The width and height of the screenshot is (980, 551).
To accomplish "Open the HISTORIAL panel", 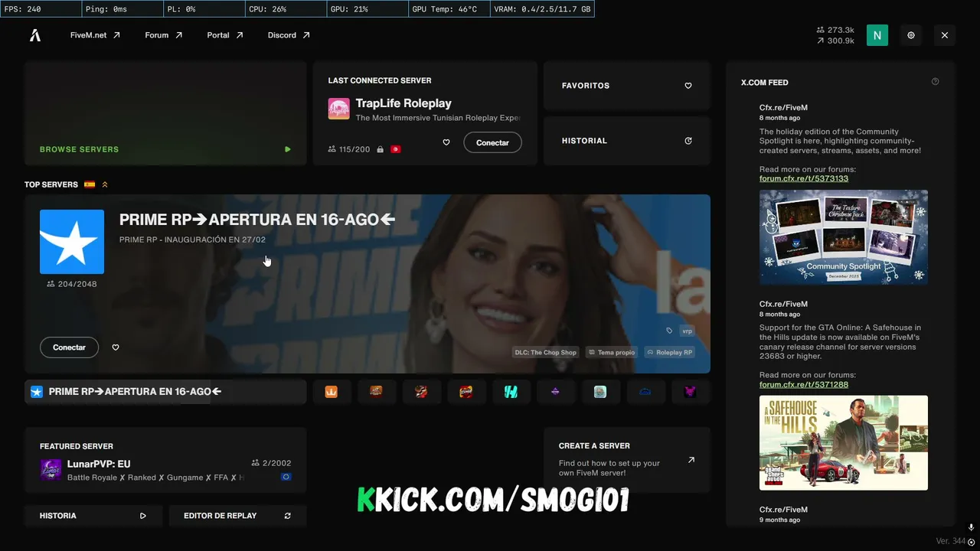I will [x=627, y=141].
